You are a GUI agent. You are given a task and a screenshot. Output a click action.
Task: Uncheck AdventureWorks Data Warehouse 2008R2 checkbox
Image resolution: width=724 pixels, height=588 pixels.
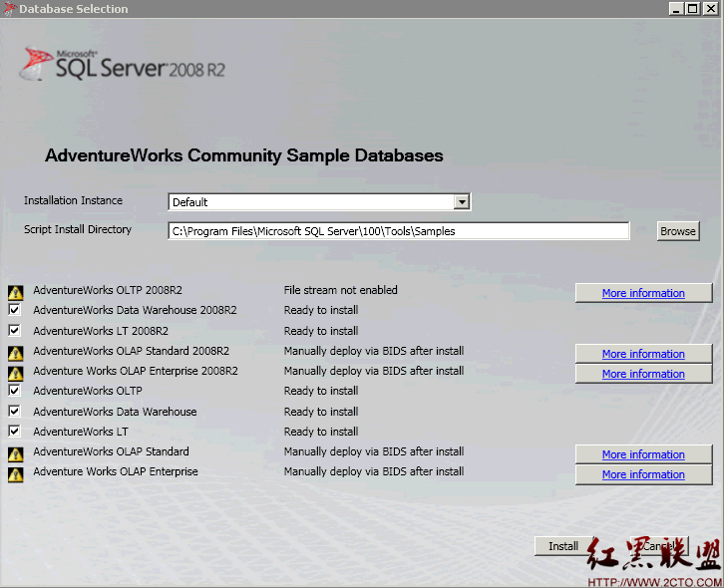click(15, 309)
